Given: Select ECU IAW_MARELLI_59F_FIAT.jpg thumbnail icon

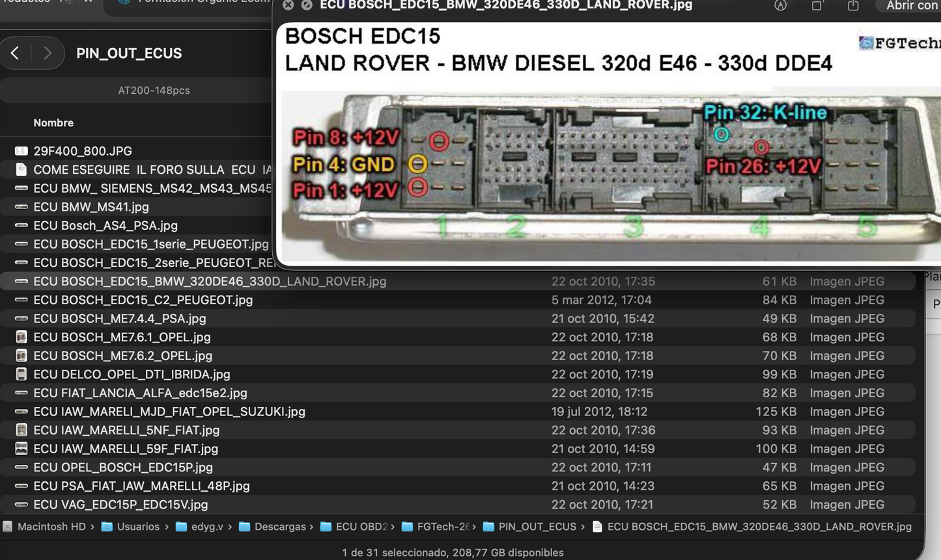Looking at the screenshot, I should (22, 449).
